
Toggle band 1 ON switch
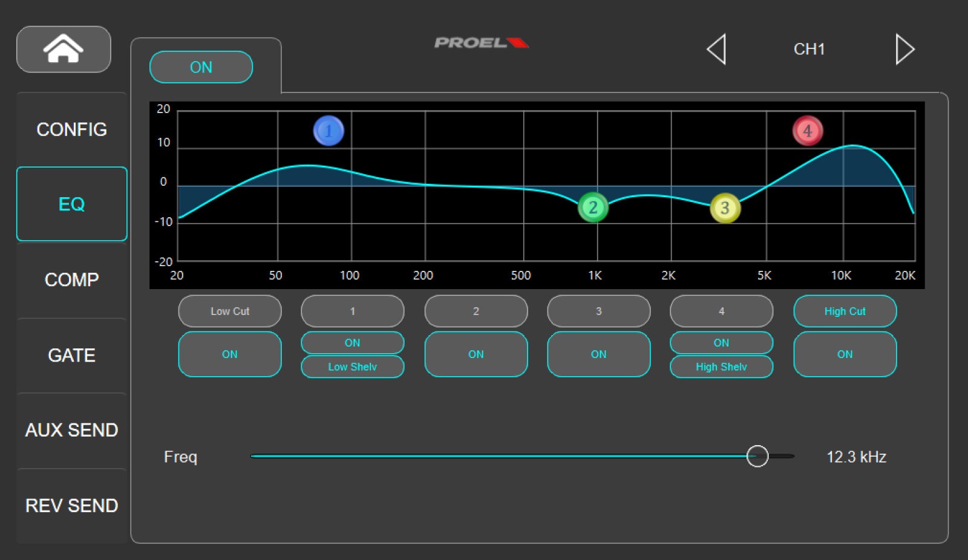coord(353,343)
